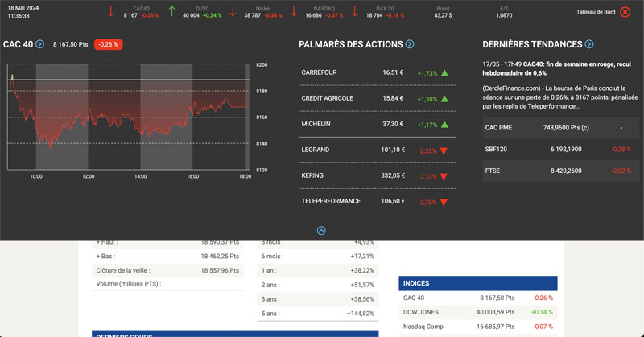Viewport: 644px width, 337px height.
Task: Open Palmarès des Actions arrow icon
Action: pos(410,44)
